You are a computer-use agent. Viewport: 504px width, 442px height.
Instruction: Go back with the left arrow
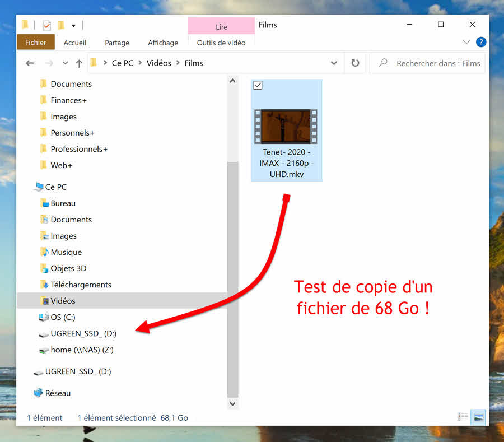tap(30, 63)
